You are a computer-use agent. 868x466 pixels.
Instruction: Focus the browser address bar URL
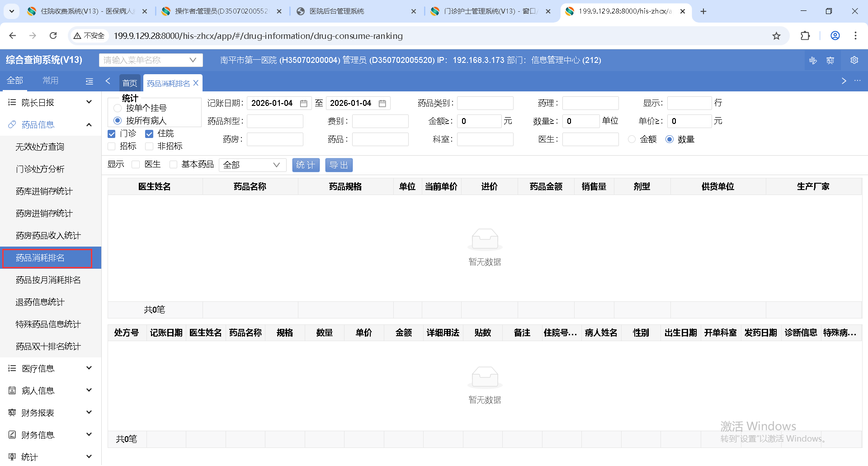click(258, 36)
